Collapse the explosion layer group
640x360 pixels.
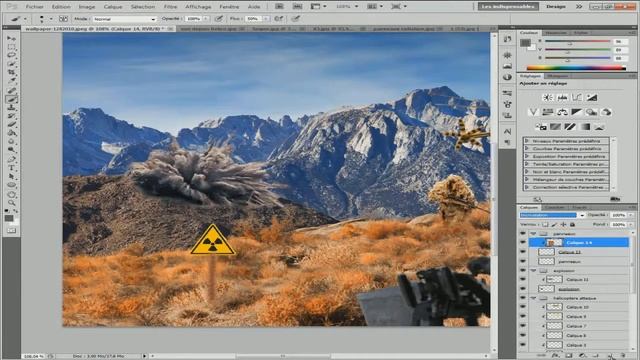pyautogui.click(x=533, y=270)
